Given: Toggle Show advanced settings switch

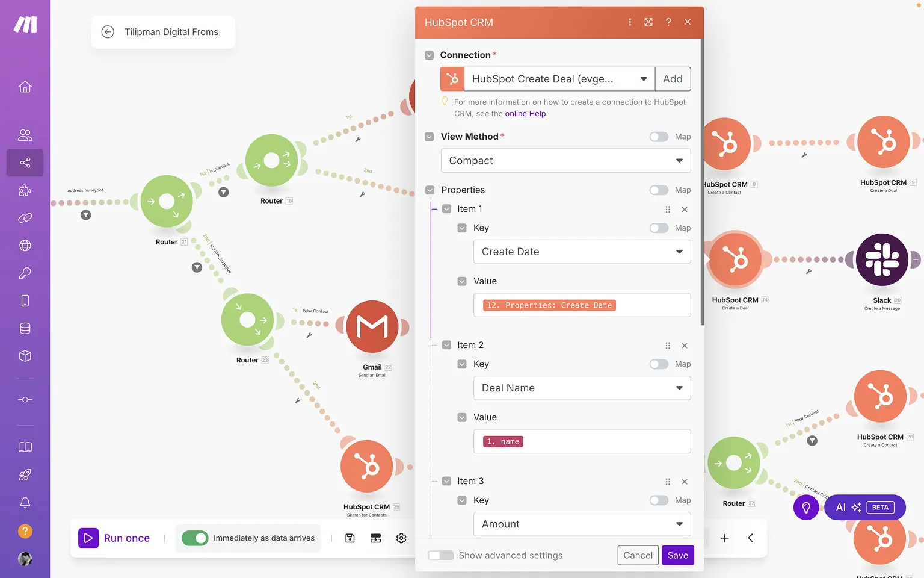Looking at the screenshot, I should pyautogui.click(x=440, y=555).
